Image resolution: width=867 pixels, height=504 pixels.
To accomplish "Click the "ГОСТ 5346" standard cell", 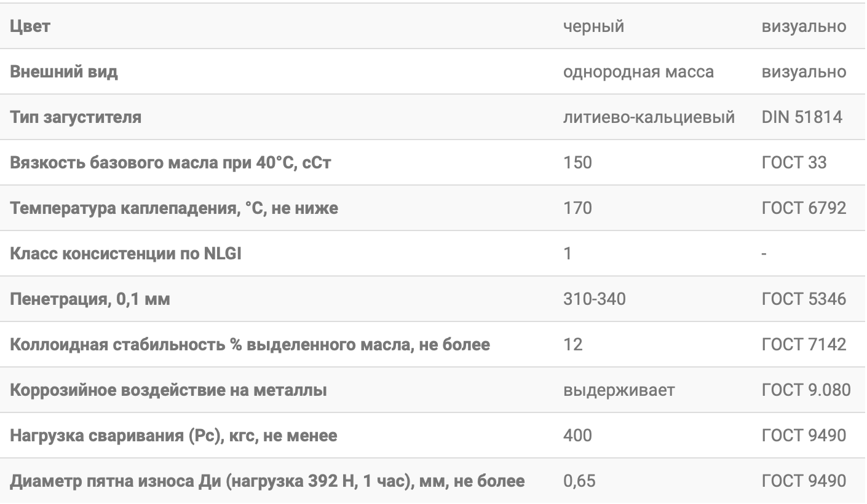I will (803, 299).
